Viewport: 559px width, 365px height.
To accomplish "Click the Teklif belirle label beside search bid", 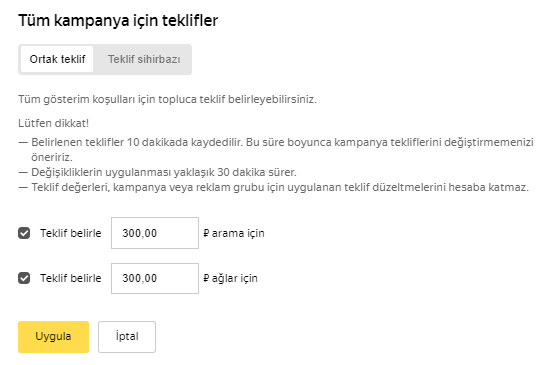I will pyautogui.click(x=71, y=233).
